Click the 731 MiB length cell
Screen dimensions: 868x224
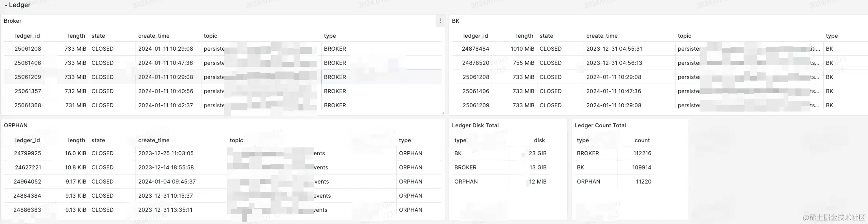click(76, 105)
